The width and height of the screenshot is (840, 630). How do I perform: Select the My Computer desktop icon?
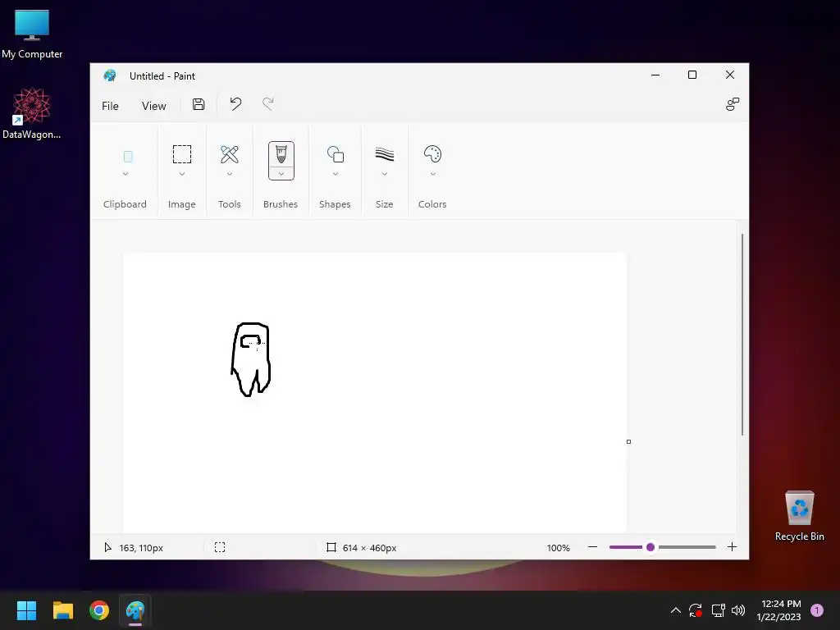[32, 34]
